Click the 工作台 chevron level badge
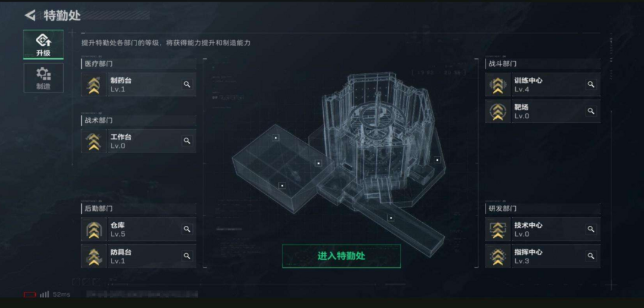This screenshot has height=308, width=644. pos(94,141)
